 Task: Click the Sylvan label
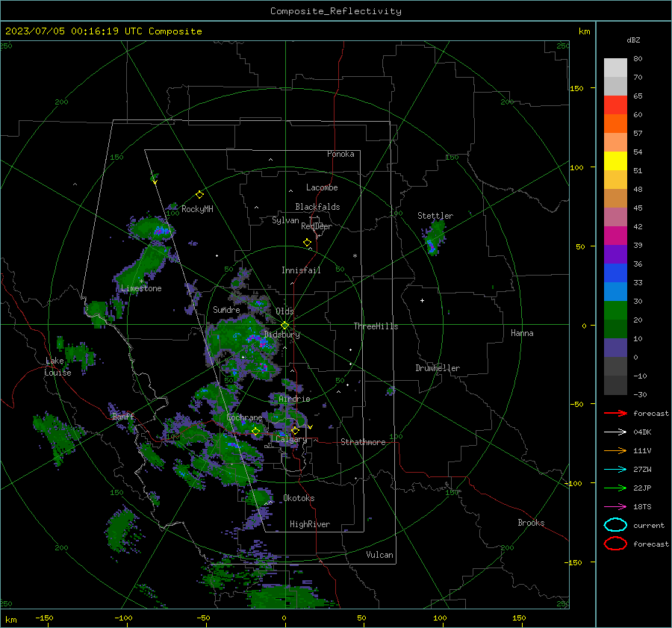tap(285, 220)
